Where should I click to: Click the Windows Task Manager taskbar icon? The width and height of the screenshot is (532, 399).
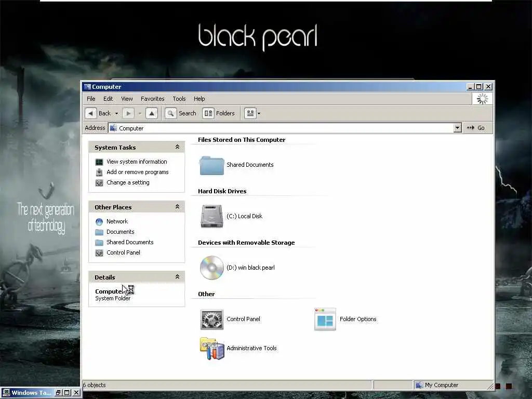tap(6, 393)
